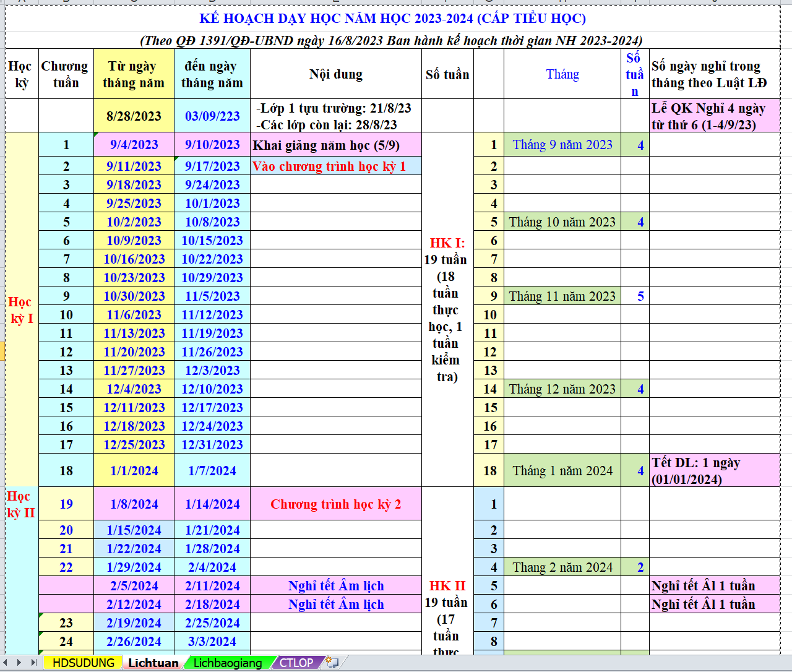Click the pink cell 9/10/2023

[212, 145]
